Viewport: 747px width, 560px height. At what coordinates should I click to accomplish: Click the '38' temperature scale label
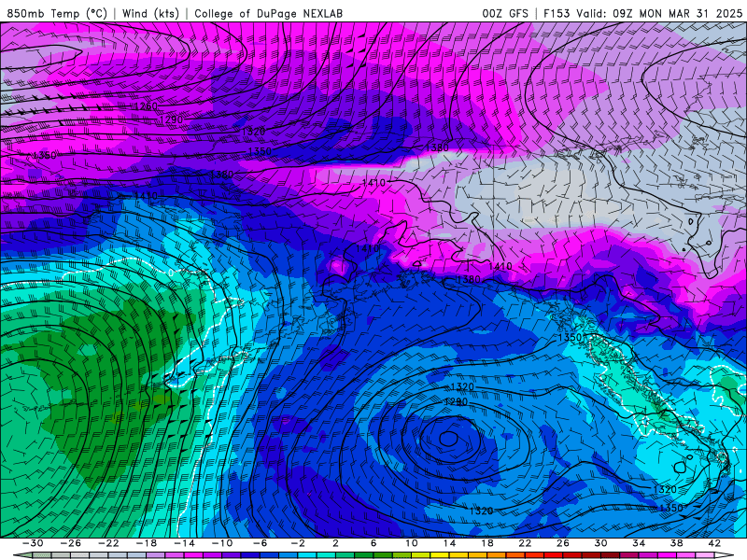pos(676,543)
